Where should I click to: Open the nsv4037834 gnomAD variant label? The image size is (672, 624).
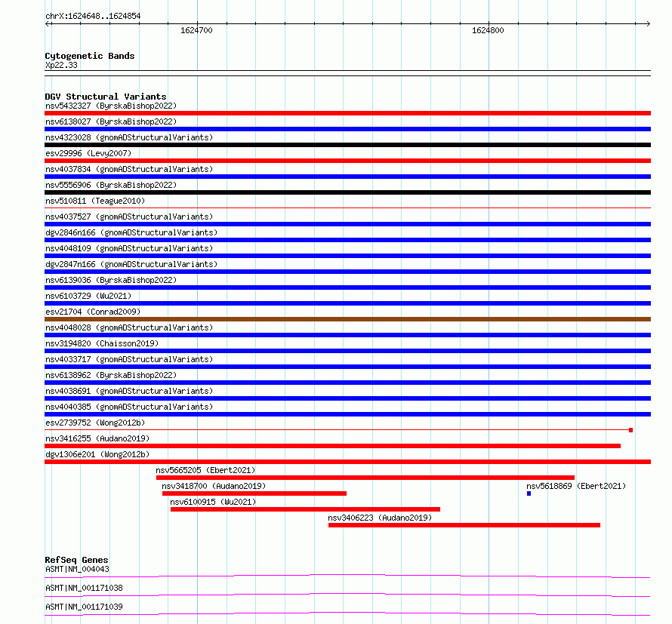click(x=129, y=169)
